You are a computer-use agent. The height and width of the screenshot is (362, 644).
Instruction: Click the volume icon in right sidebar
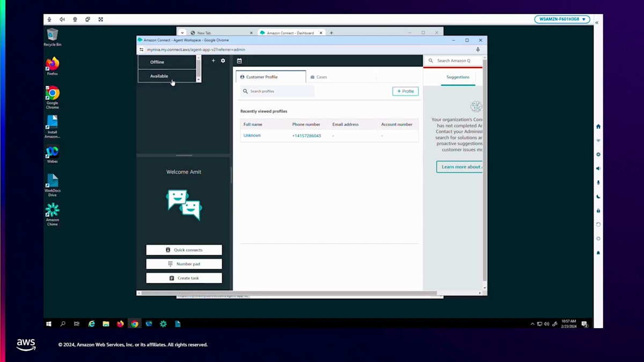[598, 168]
